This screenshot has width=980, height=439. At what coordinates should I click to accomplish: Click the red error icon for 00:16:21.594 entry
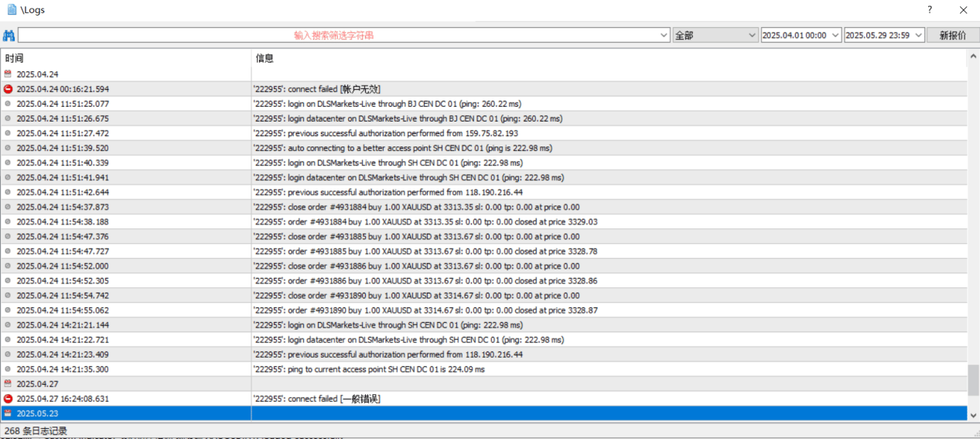click(x=8, y=89)
